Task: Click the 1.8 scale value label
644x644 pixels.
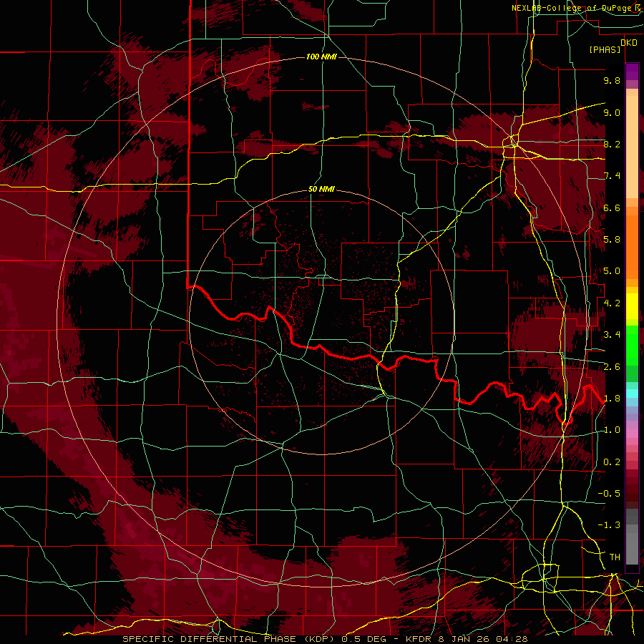Action: tap(612, 398)
